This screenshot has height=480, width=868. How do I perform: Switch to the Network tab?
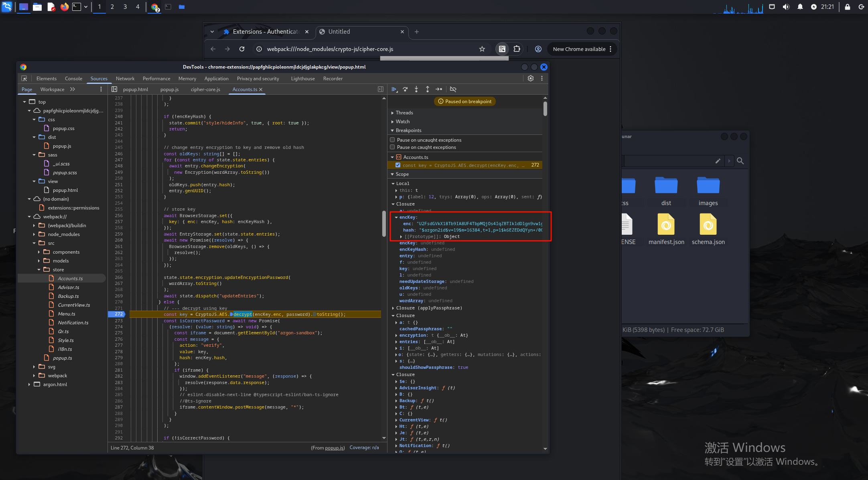pos(125,78)
